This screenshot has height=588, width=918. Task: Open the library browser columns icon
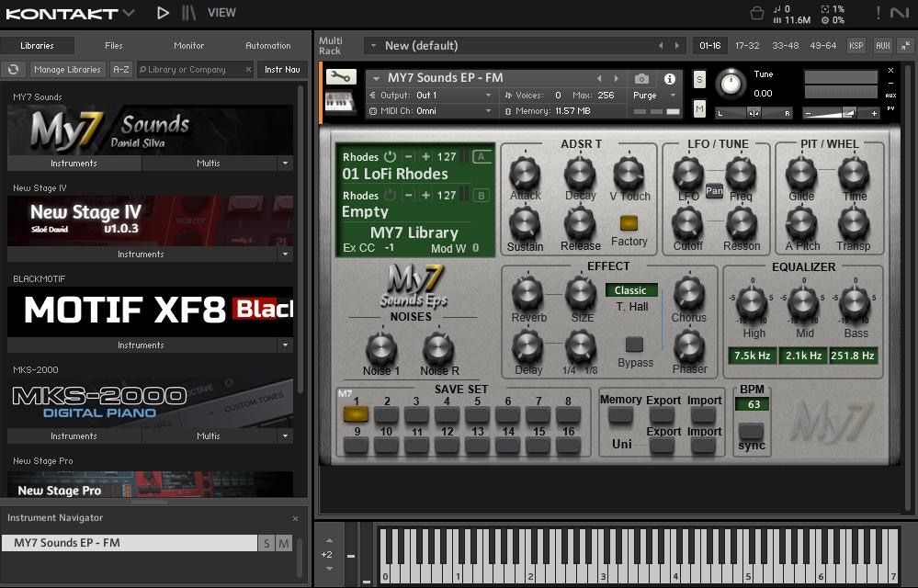[188, 12]
